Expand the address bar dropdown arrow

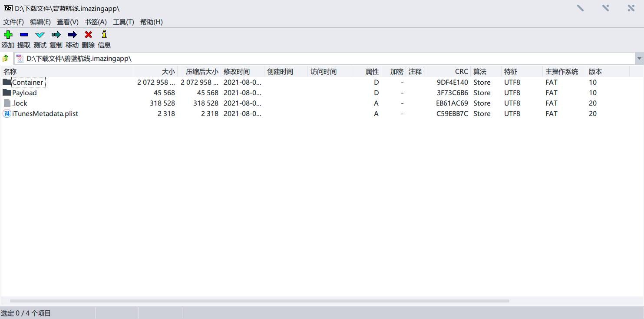639,58
